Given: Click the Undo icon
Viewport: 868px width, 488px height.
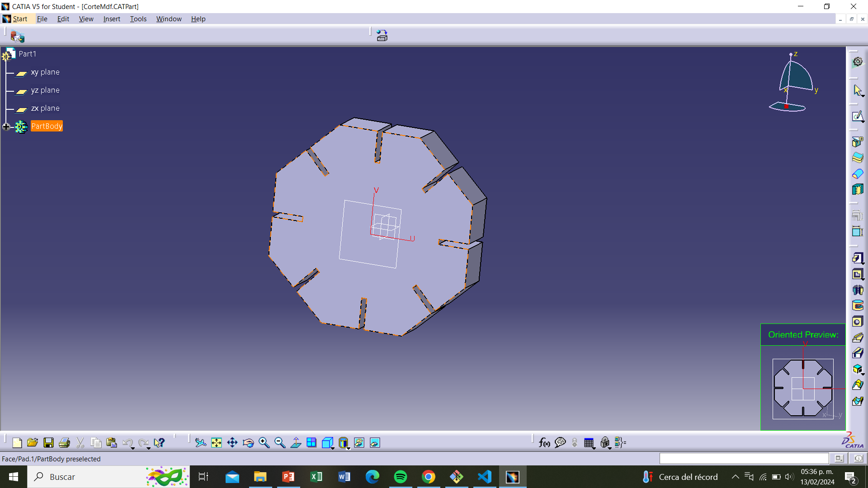Looking at the screenshot, I should point(127,443).
